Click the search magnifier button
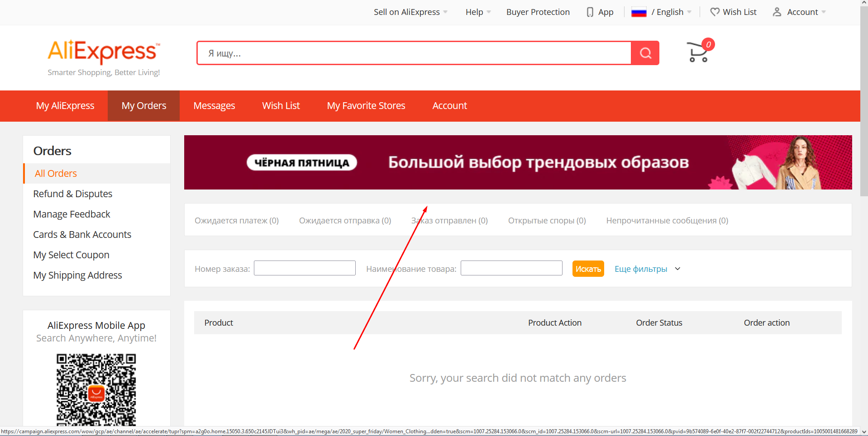Image resolution: width=868 pixels, height=436 pixels. tap(645, 53)
